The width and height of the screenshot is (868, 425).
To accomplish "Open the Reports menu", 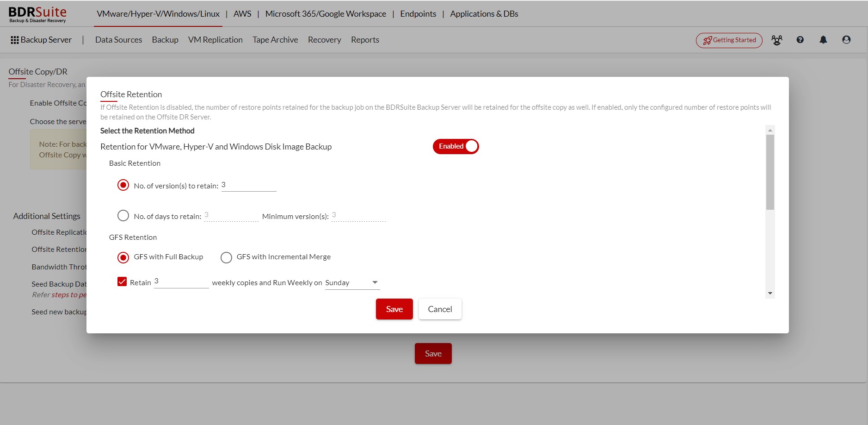I will pos(365,40).
